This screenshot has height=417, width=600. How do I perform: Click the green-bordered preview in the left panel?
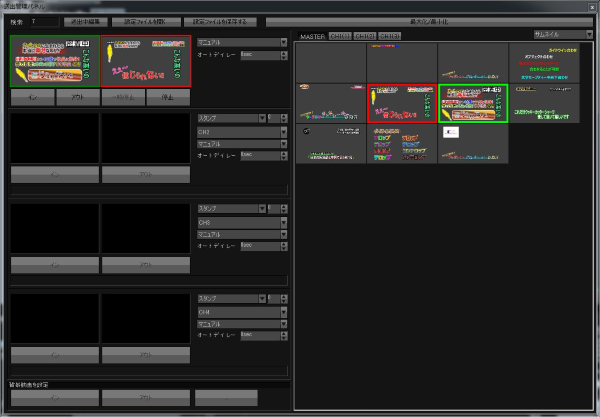pyautogui.click(x=55, y=61)
